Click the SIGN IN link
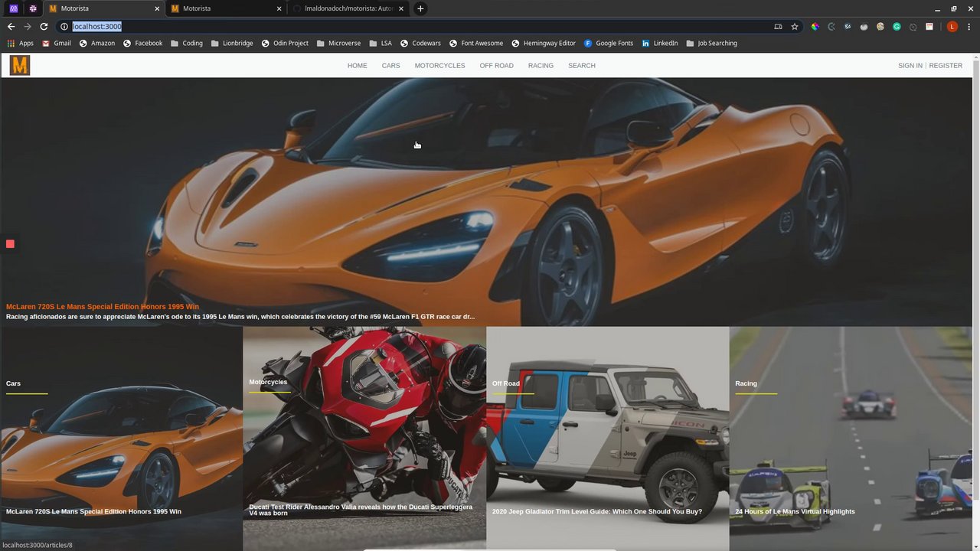 (910, 66)
